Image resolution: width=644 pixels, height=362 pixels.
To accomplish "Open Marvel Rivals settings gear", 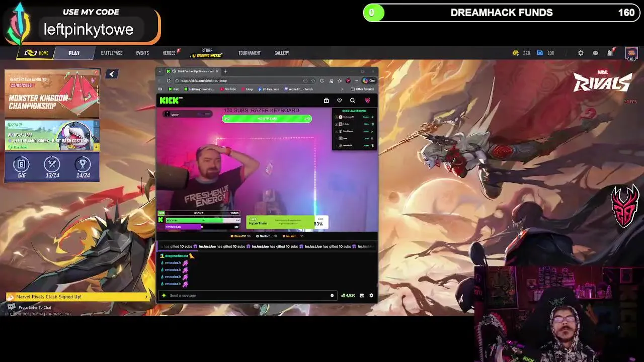I will [x=581, y=53].
